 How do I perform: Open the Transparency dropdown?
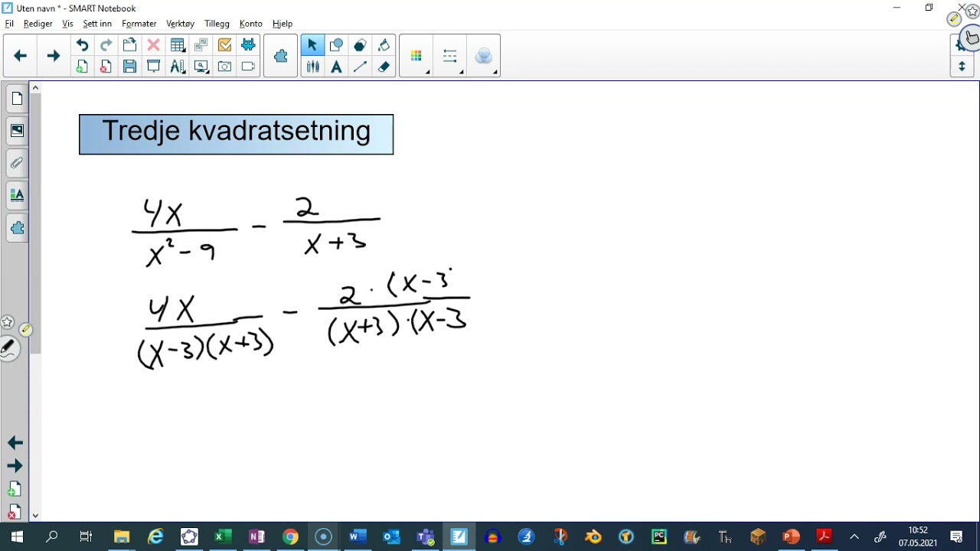tap(484, 56)
